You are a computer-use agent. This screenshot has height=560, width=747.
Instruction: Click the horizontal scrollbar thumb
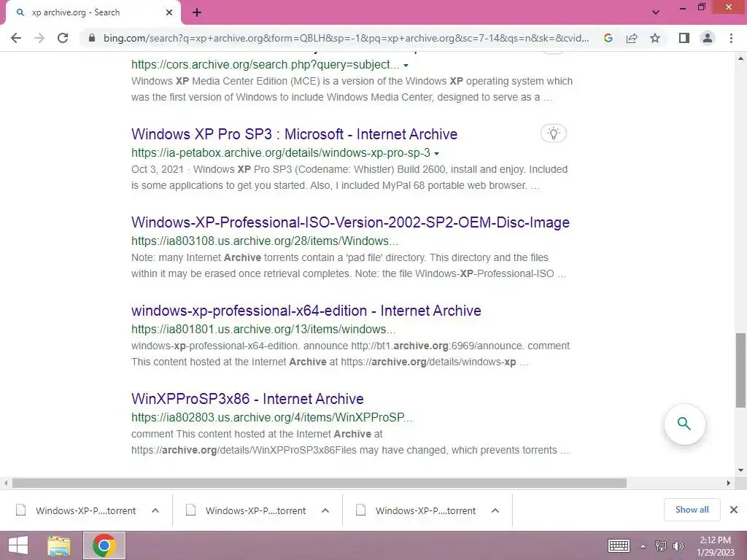click(x=320, y=483)
